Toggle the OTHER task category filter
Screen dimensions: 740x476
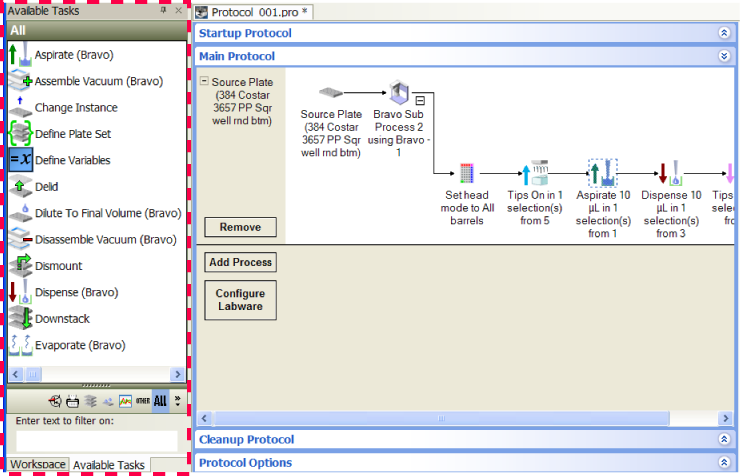142,401
